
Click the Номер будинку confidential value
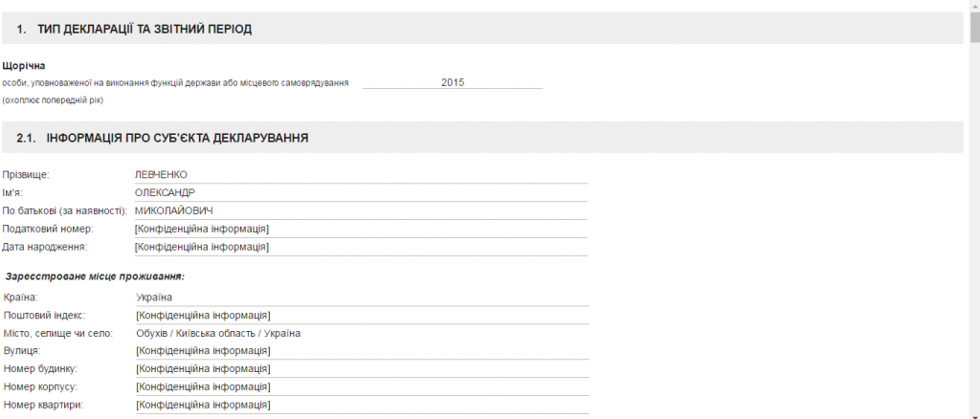[x=361, y=369]
